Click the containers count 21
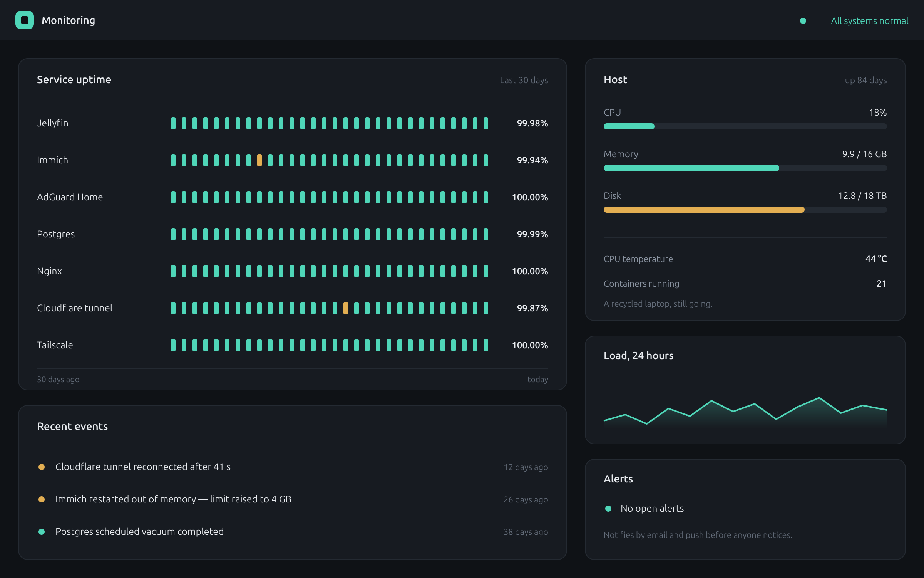Screen dimensions: 924x578 click(x=882, y=284)
